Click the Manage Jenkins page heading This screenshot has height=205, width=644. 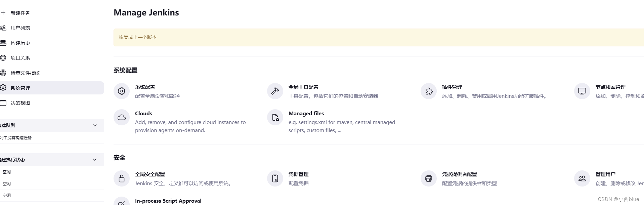[x=146, y=12]
